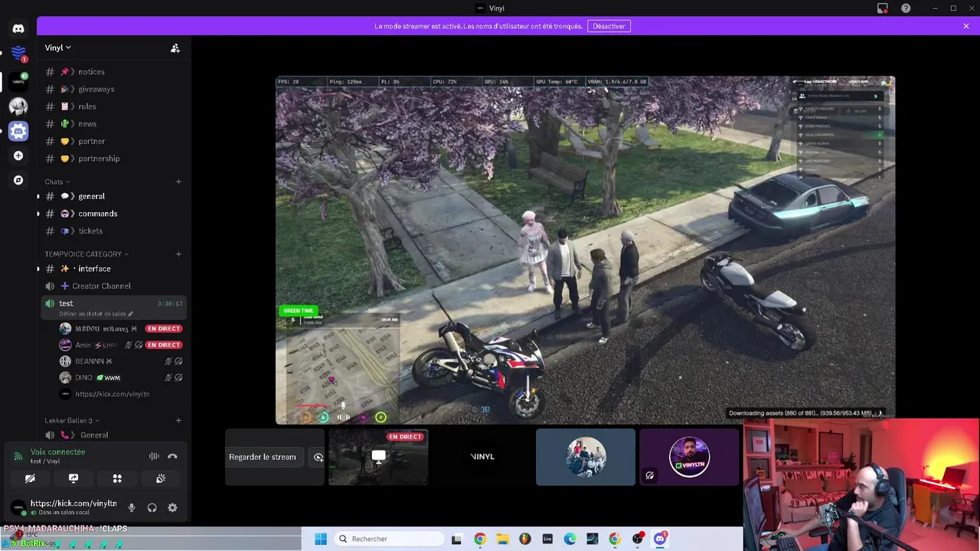Viewport: 980px width, 551px height.
Task: Select user DINO in voice channel
Action: point(121,377)
